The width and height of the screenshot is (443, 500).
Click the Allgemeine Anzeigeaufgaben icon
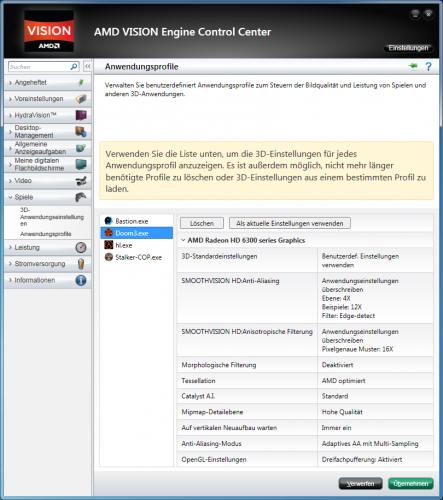[x=81, y=148]
